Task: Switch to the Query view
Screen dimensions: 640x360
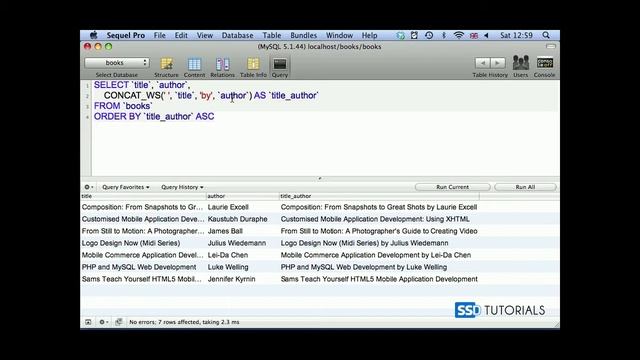Action: [280, 67]
